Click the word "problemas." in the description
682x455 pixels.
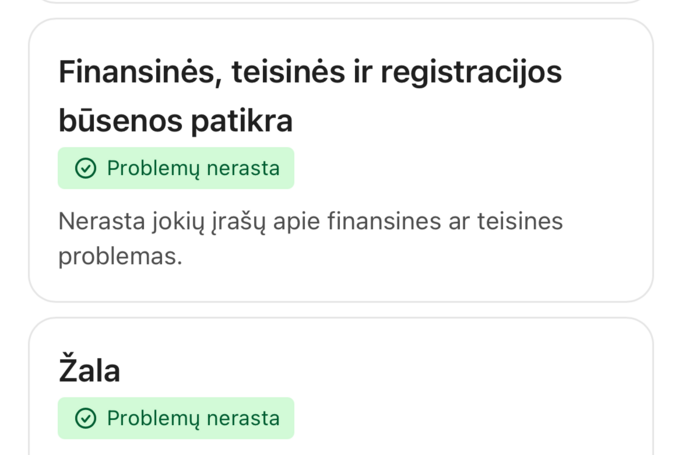(x=120, y=255)
